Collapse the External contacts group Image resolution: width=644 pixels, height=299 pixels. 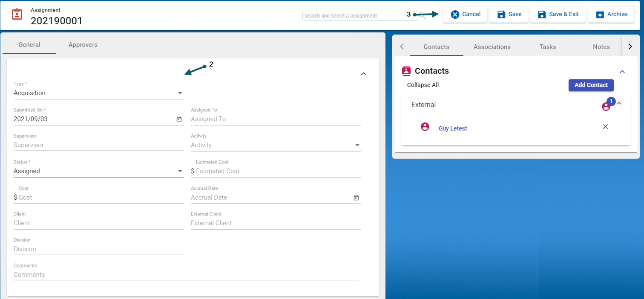tap(619, 103)
